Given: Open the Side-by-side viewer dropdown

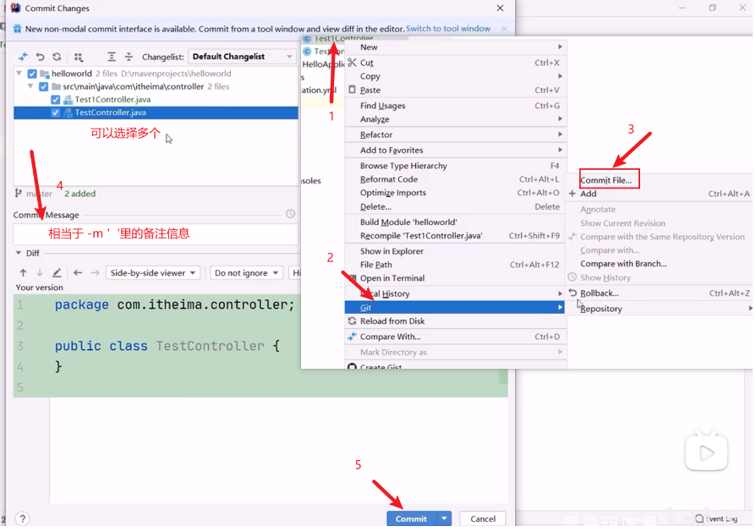Looking at the screenshot, I should [153, 273].
